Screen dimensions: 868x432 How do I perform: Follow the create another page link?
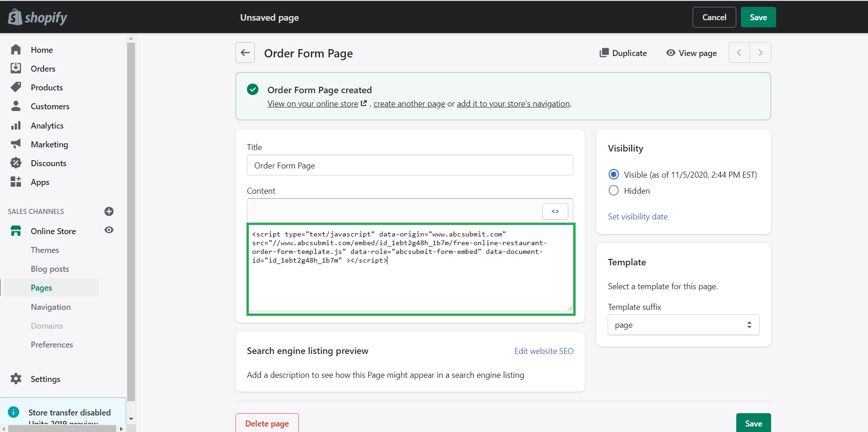pyautogui.click(x=409, y=104)
